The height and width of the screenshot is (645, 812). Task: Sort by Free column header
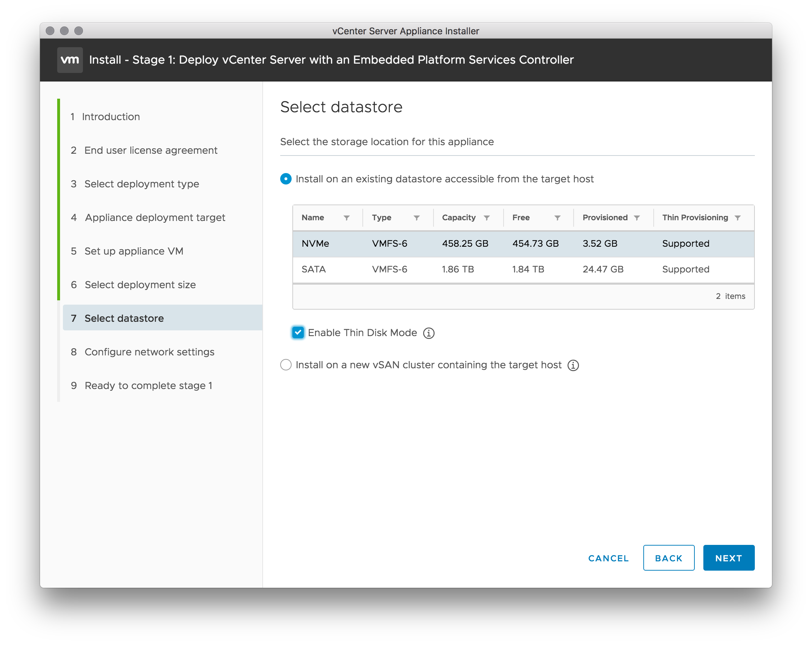pos(521,218)
